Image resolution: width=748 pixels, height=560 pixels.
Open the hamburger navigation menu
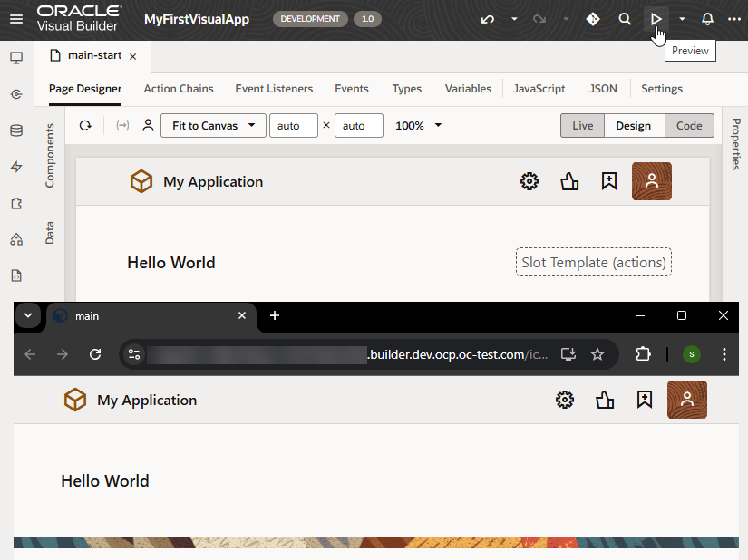coord(16,19)
